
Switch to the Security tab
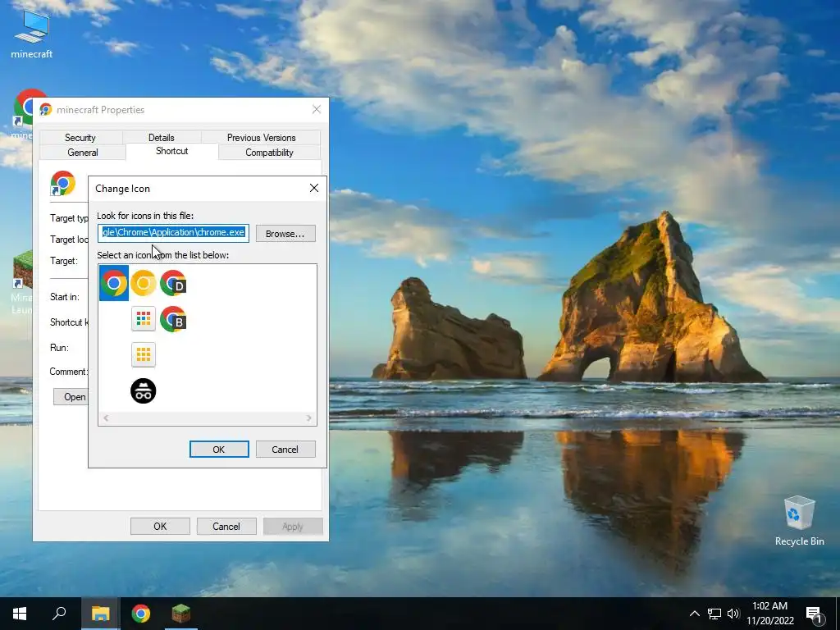[x=80, y=138]
